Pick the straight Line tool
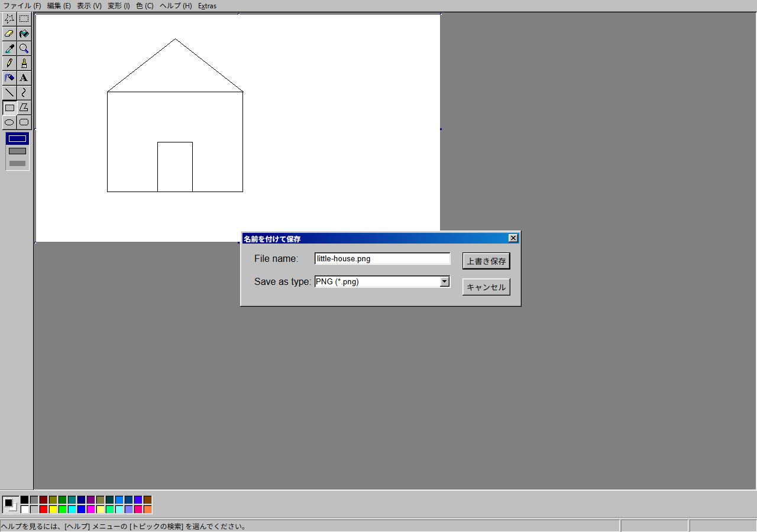The image size is (757, 532). (9, 93)
